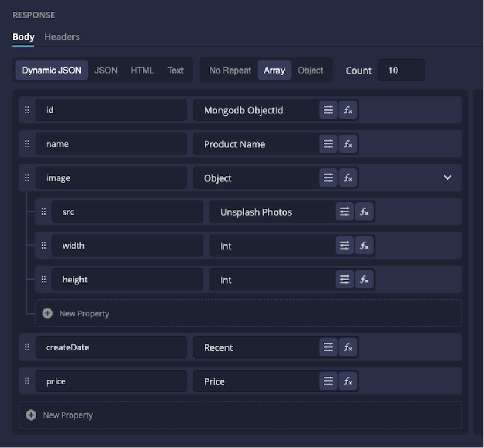Switch to the Headers tab
Screen dimensions: 484x448
pos(62,37)
